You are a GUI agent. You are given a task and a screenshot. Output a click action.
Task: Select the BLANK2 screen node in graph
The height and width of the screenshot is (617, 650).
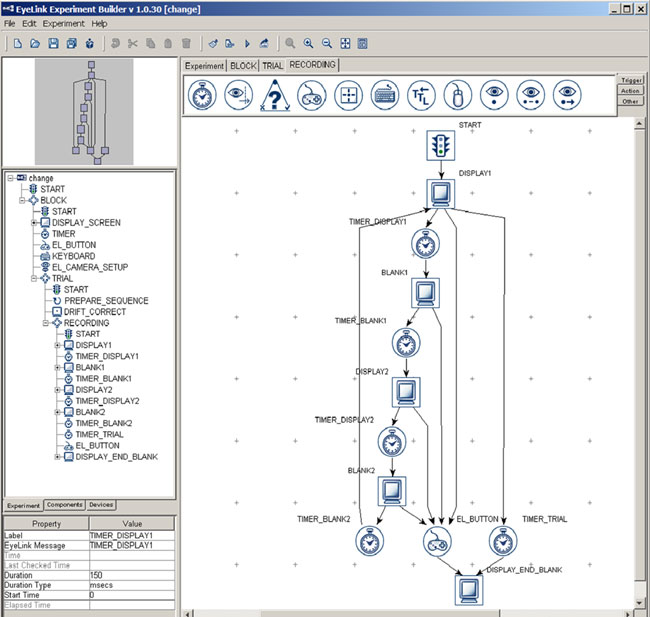pos(392,491)
